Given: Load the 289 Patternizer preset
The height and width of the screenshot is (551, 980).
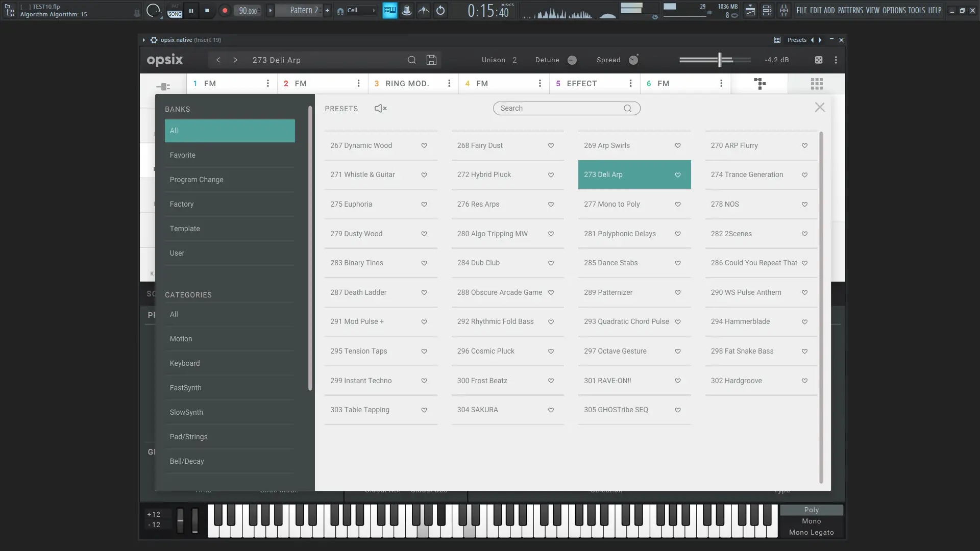Looking at the screenshot, I should click(x=608, y=292).
